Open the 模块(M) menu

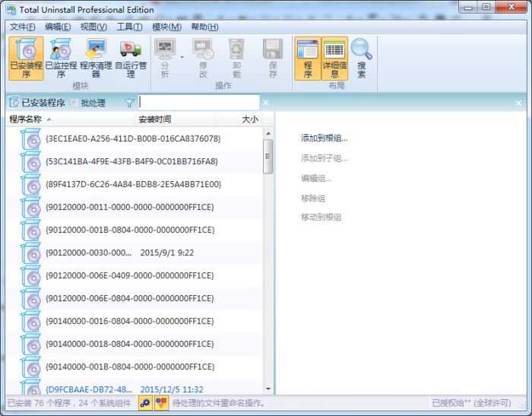click(166, 27)
